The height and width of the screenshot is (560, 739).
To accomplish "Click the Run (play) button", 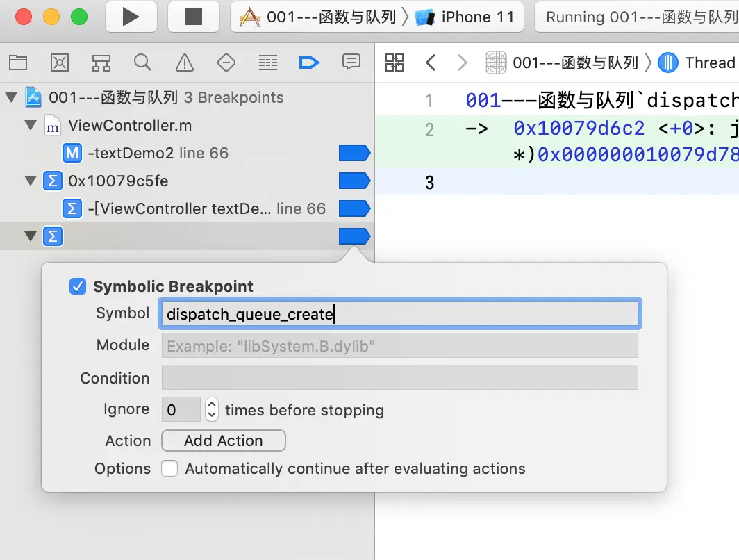I will tap(131, 17).
